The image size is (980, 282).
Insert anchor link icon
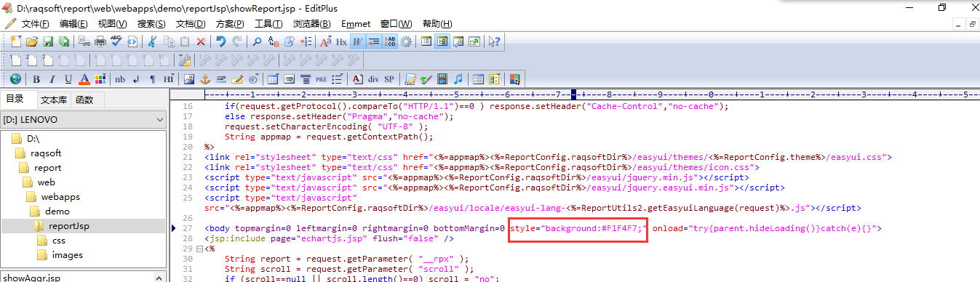click(204, 79)
